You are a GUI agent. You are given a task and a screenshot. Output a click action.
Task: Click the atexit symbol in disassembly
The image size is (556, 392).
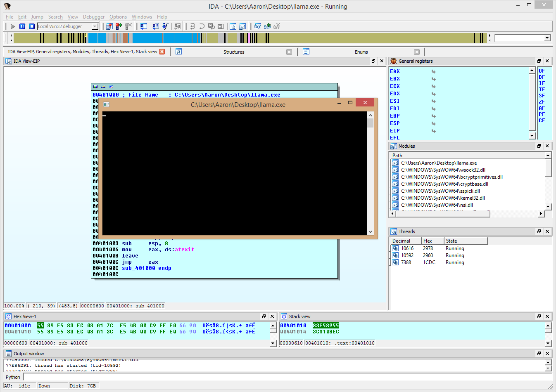pyautogui.click(x=184, y=250)
